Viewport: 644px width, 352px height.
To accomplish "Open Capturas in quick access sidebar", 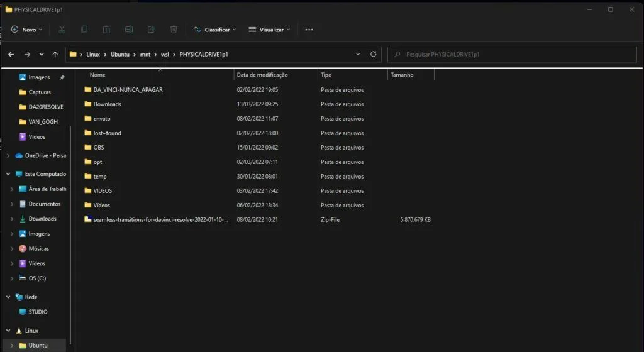I will [x=35, y=92].
